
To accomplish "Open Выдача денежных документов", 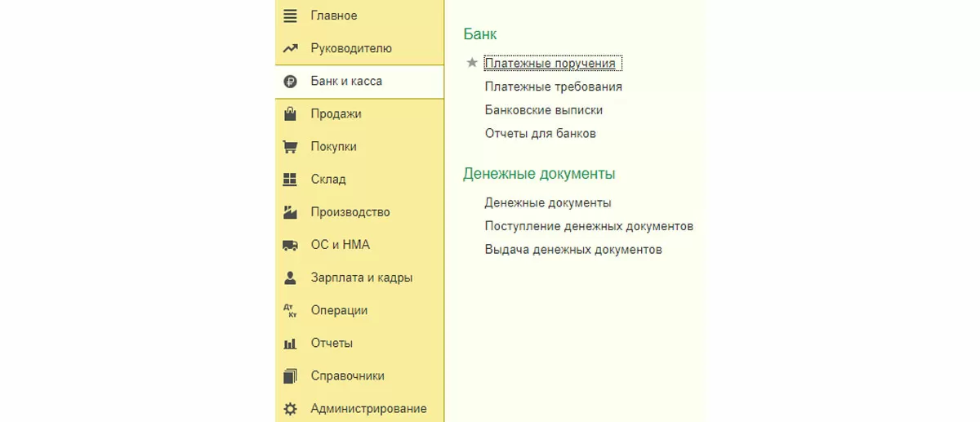I will (572, 250).
